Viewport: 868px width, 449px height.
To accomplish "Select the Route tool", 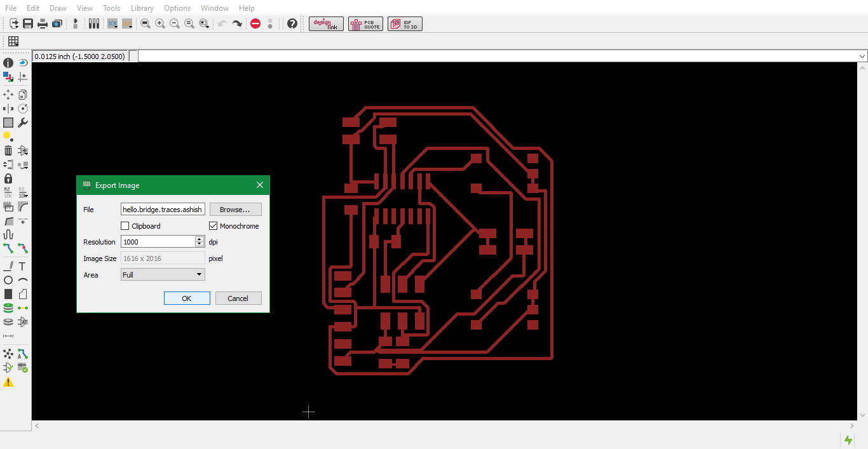I will 8,248.
